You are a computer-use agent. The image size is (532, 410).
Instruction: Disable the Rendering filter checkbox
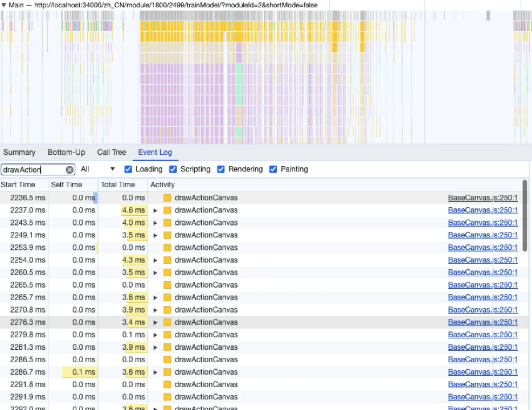click(x=221, y=169)
